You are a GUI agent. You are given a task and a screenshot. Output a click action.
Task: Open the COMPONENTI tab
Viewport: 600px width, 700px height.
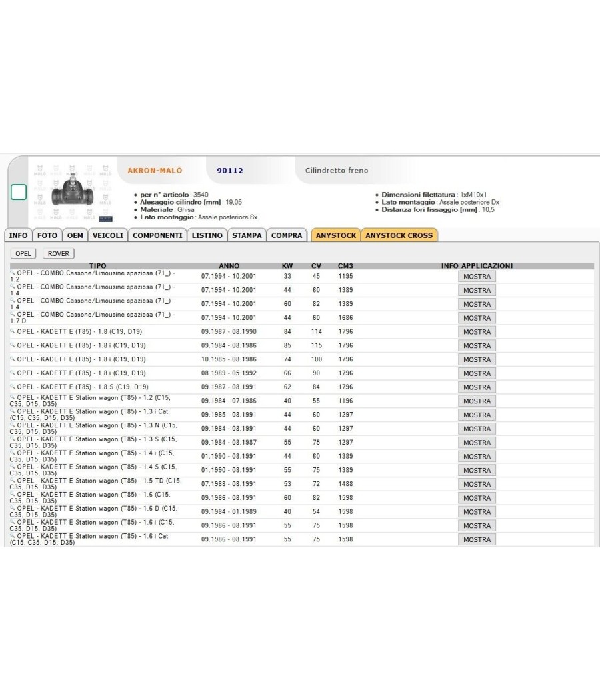tap(157, 235)
